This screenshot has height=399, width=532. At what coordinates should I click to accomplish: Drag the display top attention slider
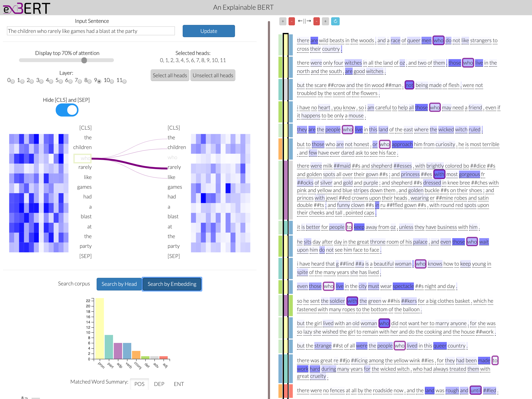(x=84, y=60)
